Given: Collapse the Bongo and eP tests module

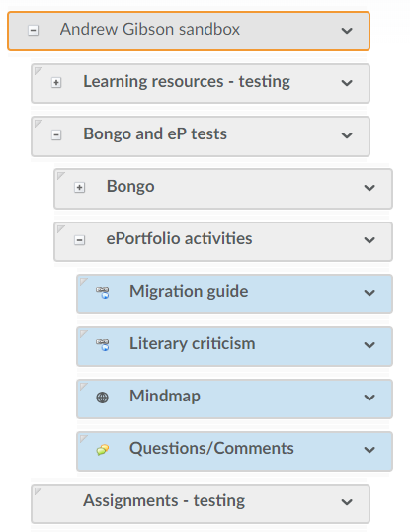Looking at the screenshot, I should 56,135.
